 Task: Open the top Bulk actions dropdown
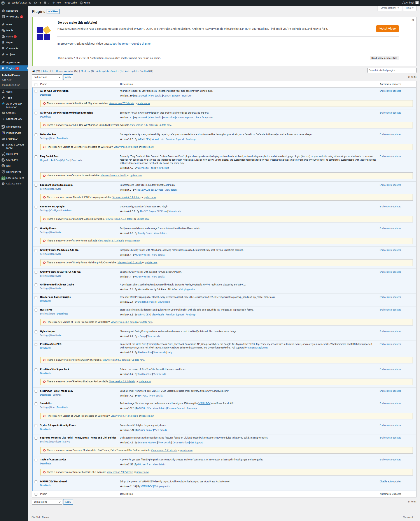(47, 77)
